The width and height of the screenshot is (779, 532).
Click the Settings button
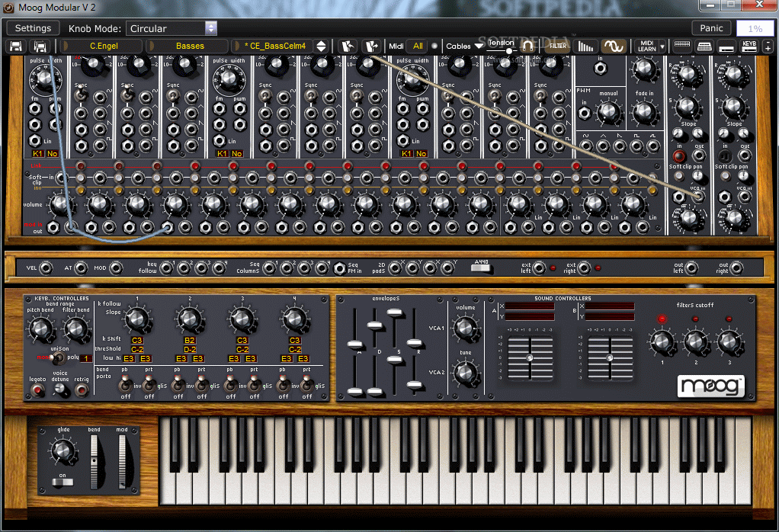click(33, 27)
